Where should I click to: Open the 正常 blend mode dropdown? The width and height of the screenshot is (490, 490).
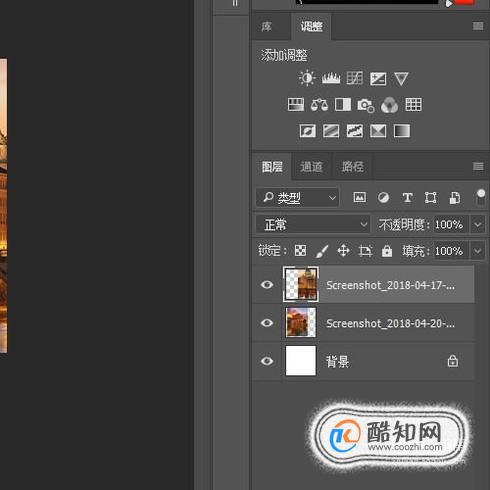[313, 224]
